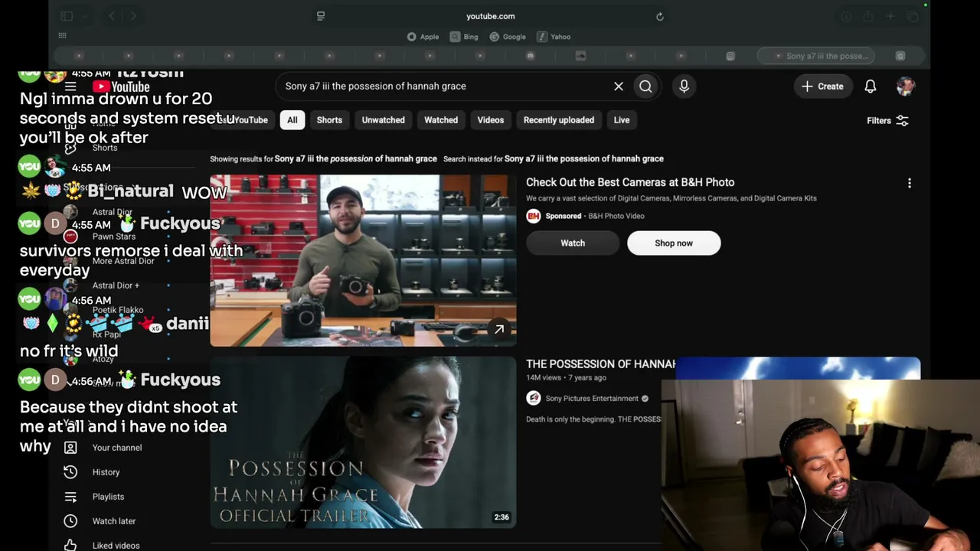The image size is (980, 551).
Task: Click the History clock arrow icon
Action: pyautogui.click(x=70, y=472)
